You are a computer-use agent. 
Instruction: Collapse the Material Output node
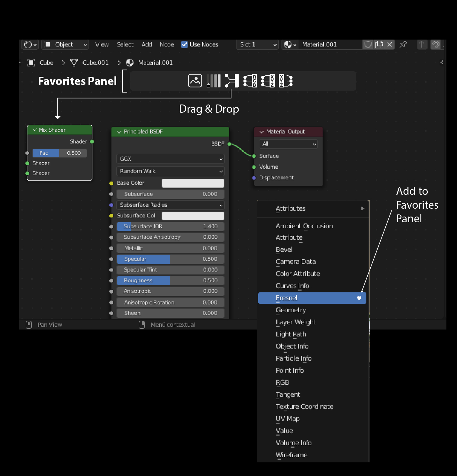[x=262, y=132]
